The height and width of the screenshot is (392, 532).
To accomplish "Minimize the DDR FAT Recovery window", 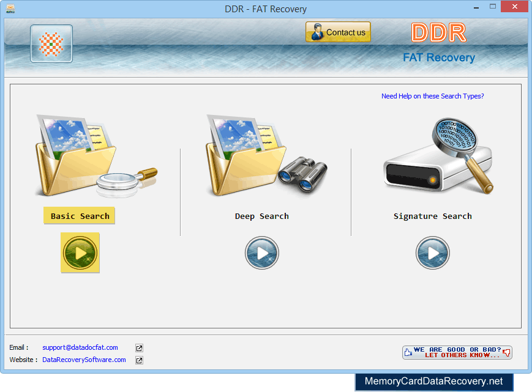I will coord(476,7).
